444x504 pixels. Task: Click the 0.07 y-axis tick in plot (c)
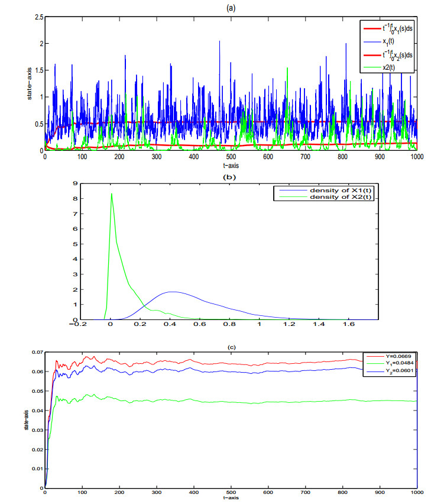[x=36, y=353]
